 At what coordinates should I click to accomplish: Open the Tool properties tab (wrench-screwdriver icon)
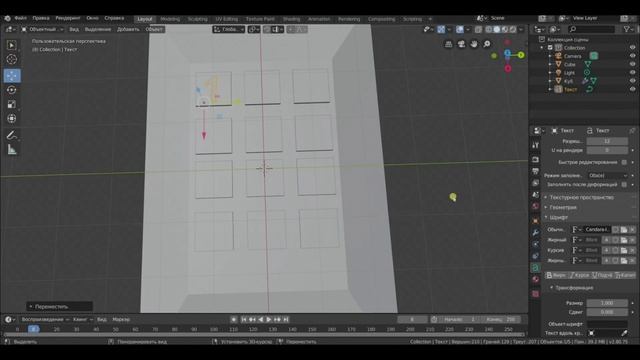(x=536, y=145)
